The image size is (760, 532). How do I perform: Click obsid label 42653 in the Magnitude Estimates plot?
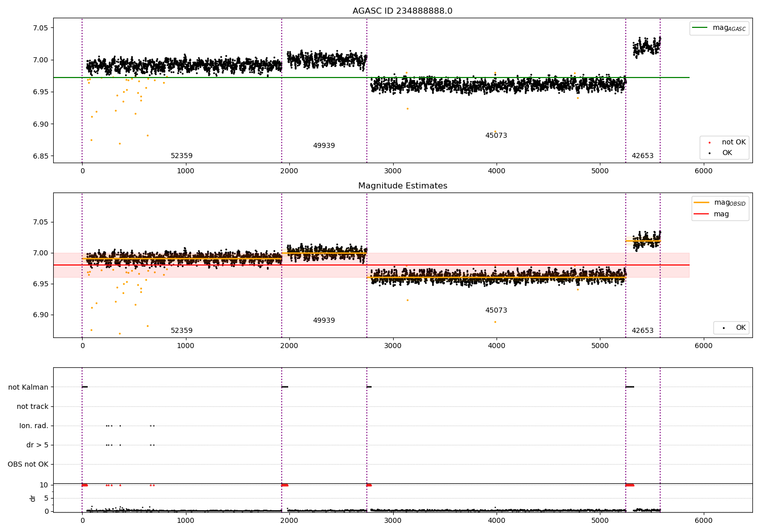(x=642, y=331)
